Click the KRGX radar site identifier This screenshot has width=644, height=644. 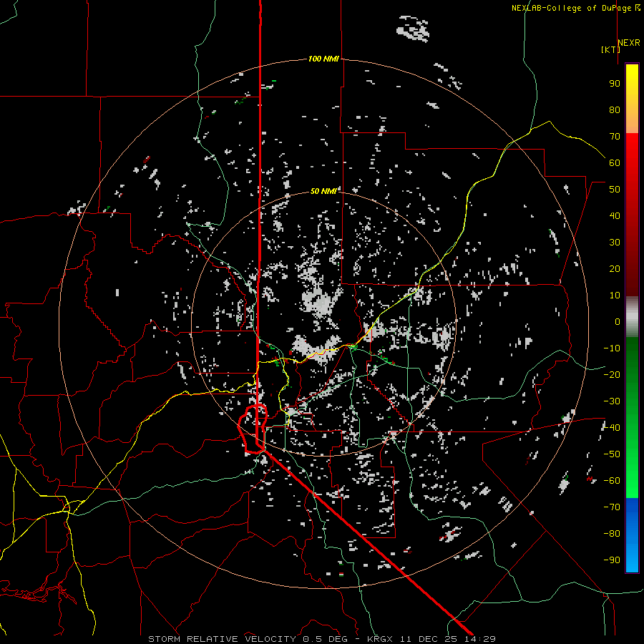point(380,639)
